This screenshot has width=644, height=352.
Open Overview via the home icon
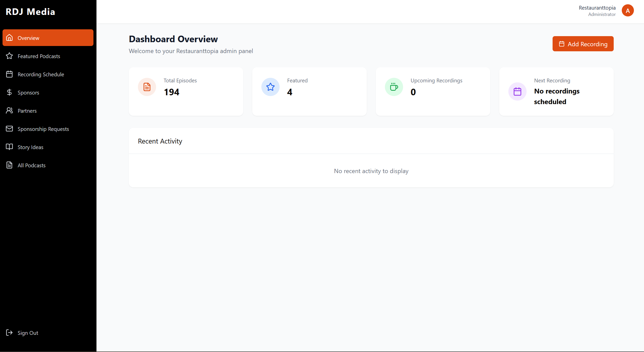pyautogui.click(x=9, y=38)
